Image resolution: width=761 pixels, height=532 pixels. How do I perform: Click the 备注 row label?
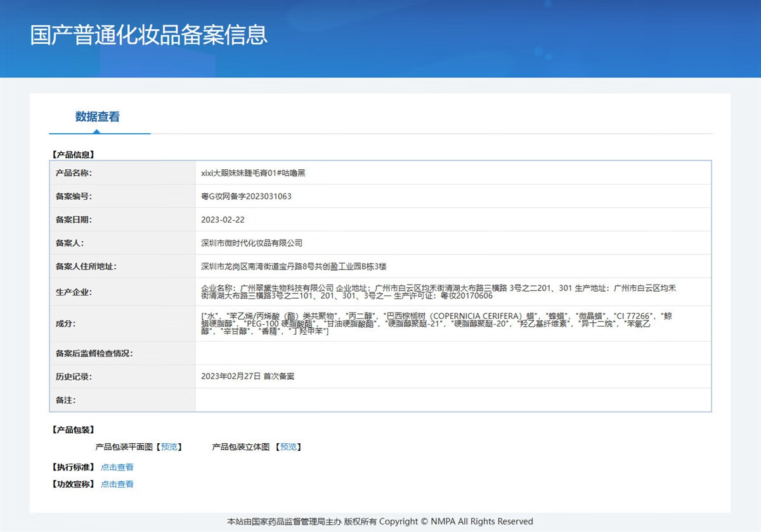tap(65, 400)
